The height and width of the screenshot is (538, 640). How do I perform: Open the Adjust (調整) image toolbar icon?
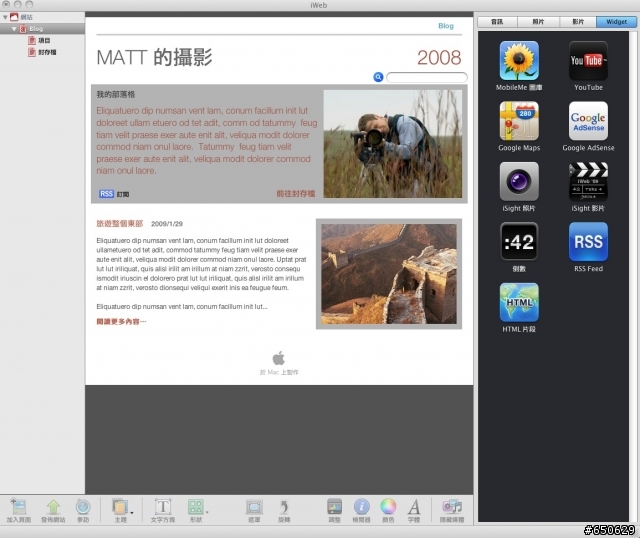(x=334, y=507)
